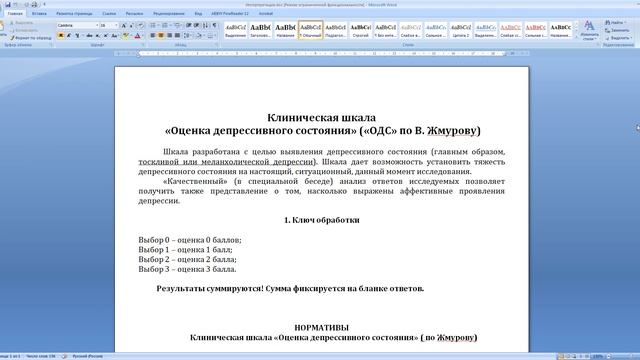Image resolution: width=640 pixels, height=360 pixels.
Task: Decrease the font size with Shrink Font
Action: tap(131, 25)
